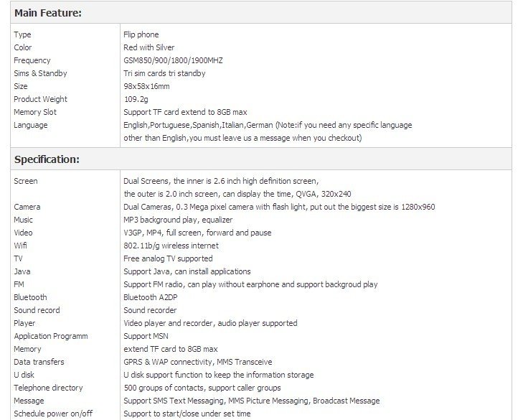518x420 pixels.
Task: Click the Specification section header
Action: click(47, 159)
